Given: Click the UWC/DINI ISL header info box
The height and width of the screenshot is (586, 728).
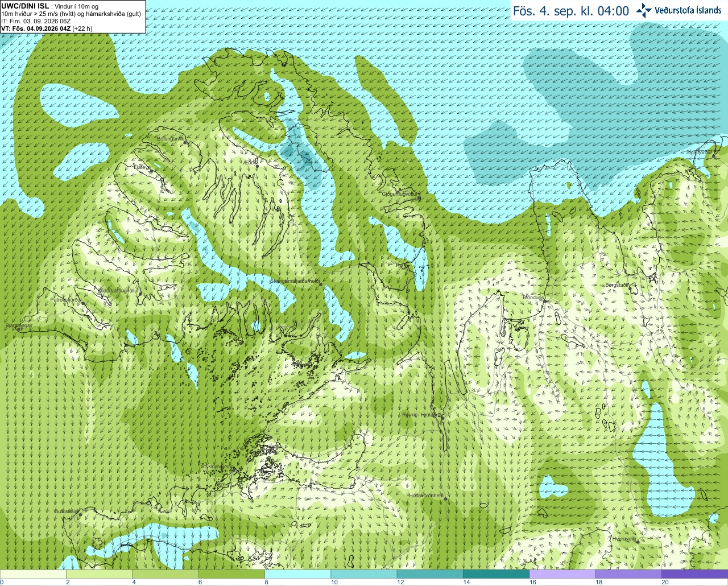Looking at the screenshot, I should pyautogui.click(x=72, y=16).
